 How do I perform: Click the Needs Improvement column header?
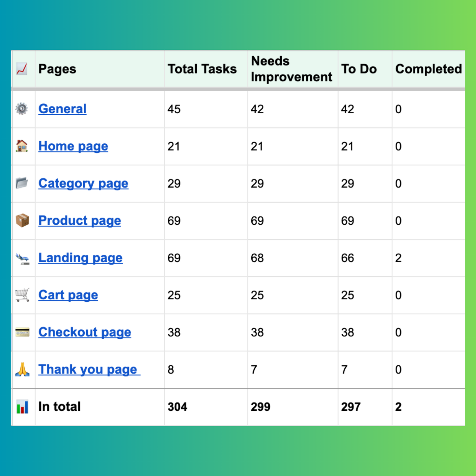[291, 69]
